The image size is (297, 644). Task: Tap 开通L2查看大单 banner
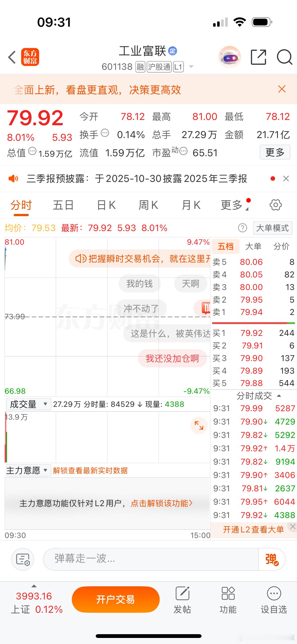click(x=253, y=530)
